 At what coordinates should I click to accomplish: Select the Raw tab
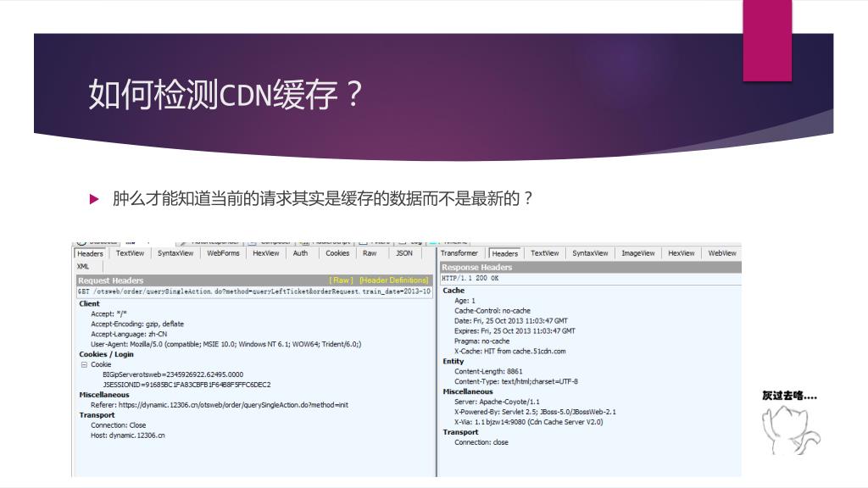[370, 252]
